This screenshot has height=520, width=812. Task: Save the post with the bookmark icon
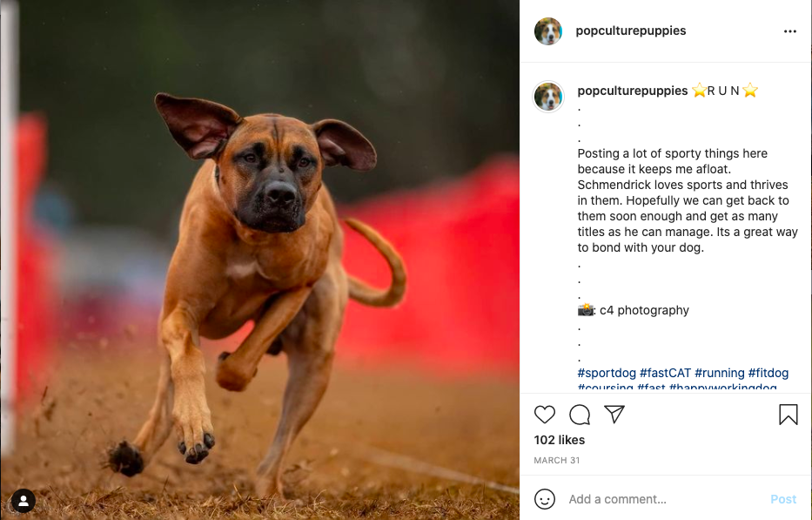click(x=789, y=415)
